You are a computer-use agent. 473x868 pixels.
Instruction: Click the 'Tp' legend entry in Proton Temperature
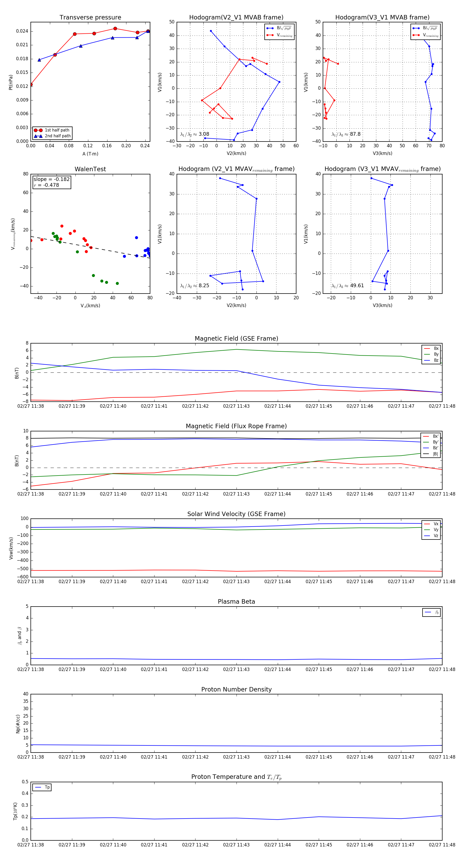click(x=42, y=787)
